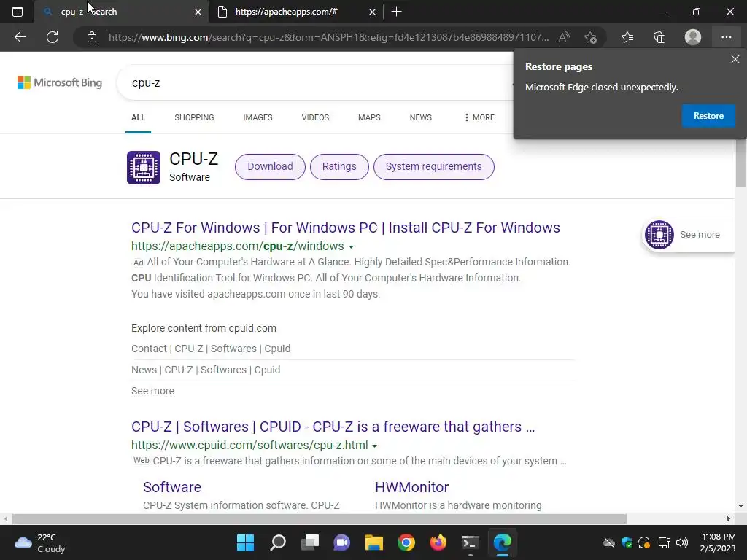Open Task View on the taskbar
747x560 pixels.
point(310,542)
